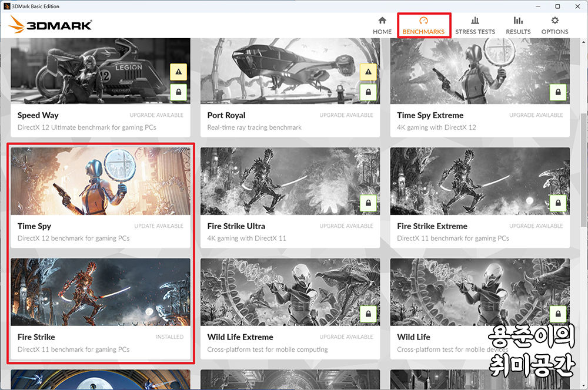Click the scrollbar down arrow
The height and width of the screenshot is (390, 588).
(x=583, y=385)
